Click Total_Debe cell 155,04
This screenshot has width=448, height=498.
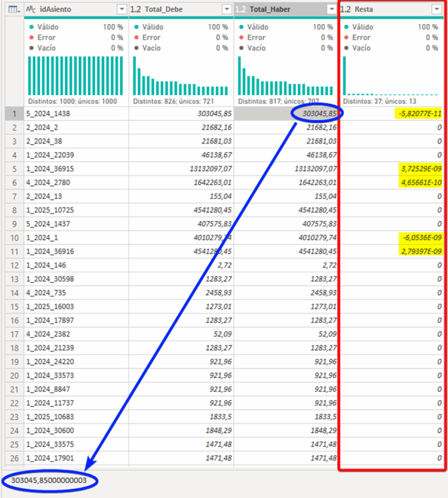[181, 196]
